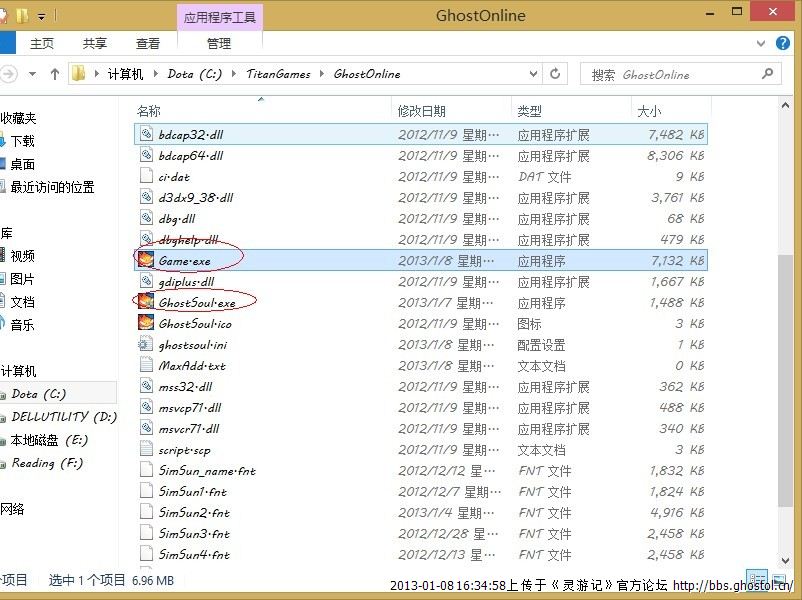Open the address bar history dropdown

532,74
